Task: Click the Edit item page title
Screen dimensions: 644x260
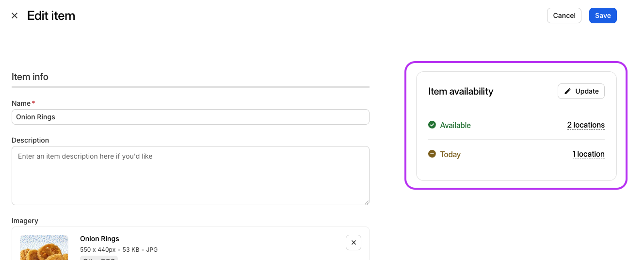Action: tap(51, 16)
